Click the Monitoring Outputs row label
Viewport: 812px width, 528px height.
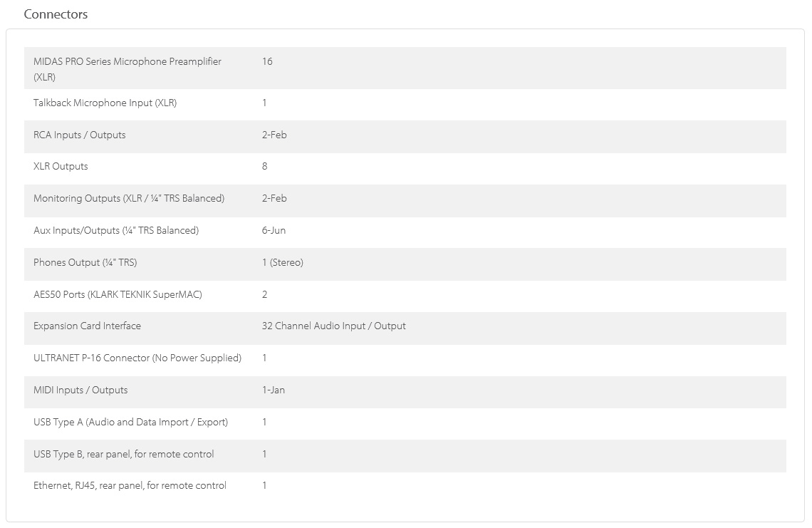pos(128,198)
